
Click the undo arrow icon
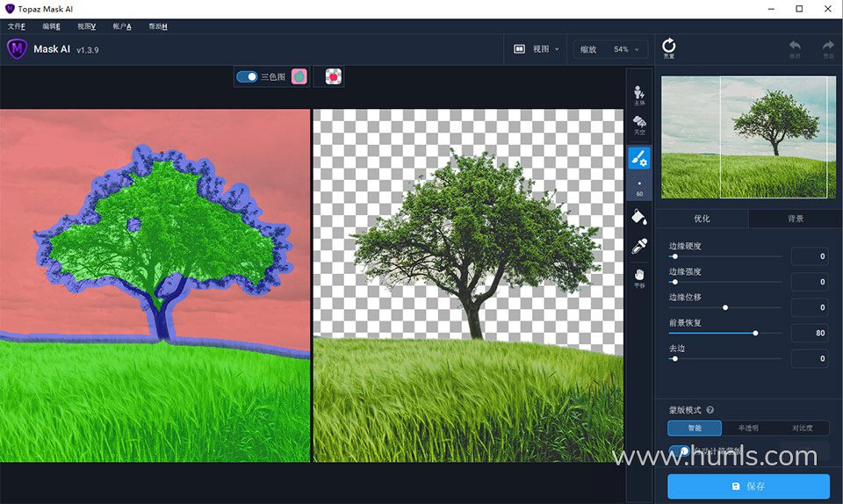(795, 46)
